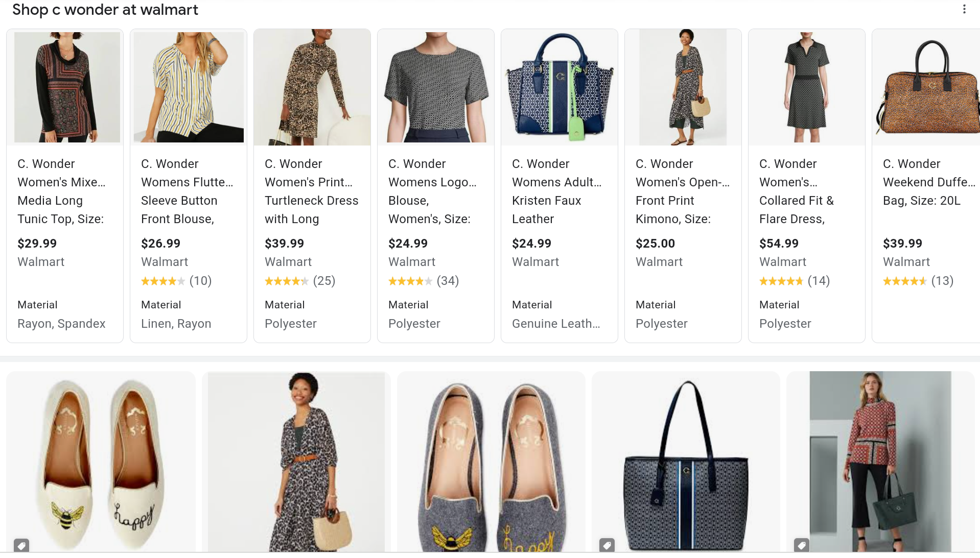
Task: Select the Kristen Faux Leather bag thumbnail
Action: [559, 87]
